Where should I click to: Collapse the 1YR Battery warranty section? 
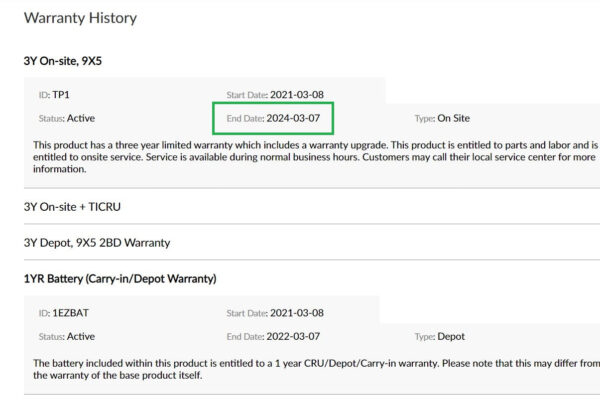(x=120, y=279)
